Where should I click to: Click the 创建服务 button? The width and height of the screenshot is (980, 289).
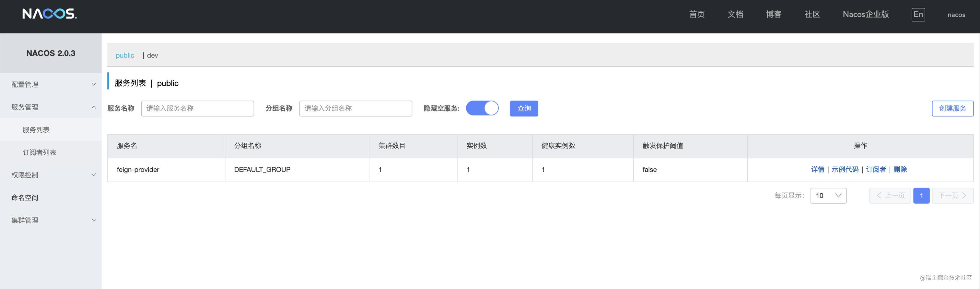(952, 109)
